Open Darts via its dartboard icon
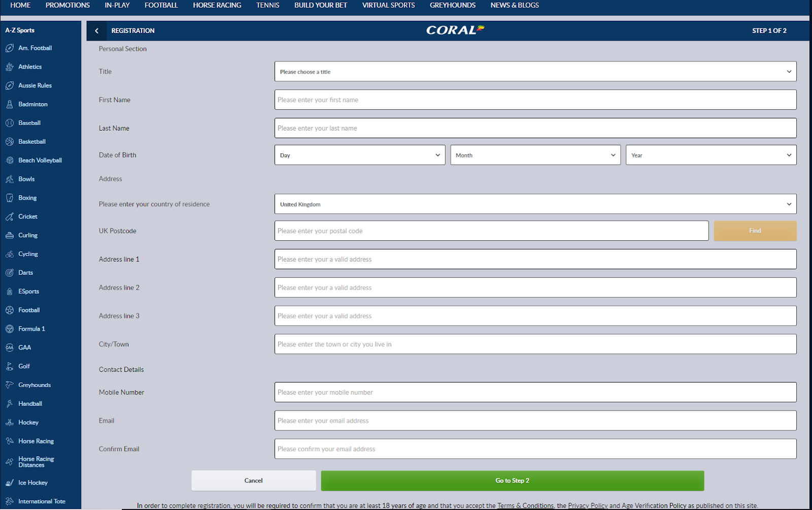Image resolution: width=812 pixels, height=510 pixels. [10, 273]
